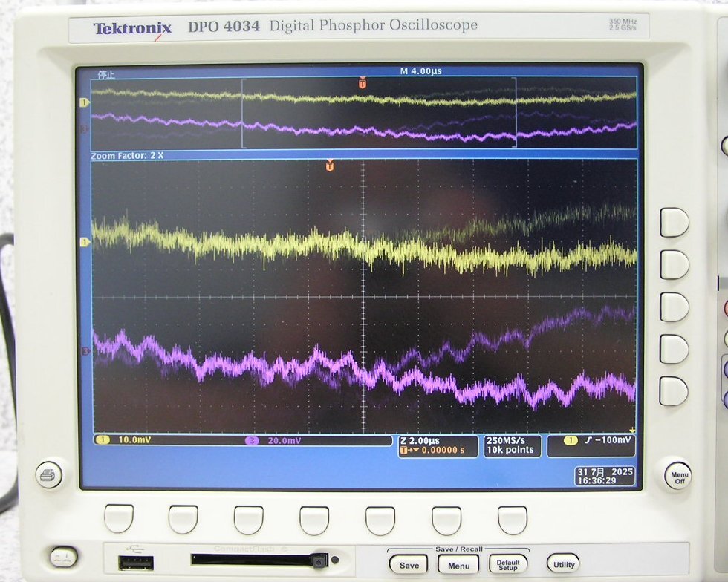The width and height of the screenshot is (728, 582).
Task: Click the orange trigger T marker in zoom window
Action: click(330, 166)
